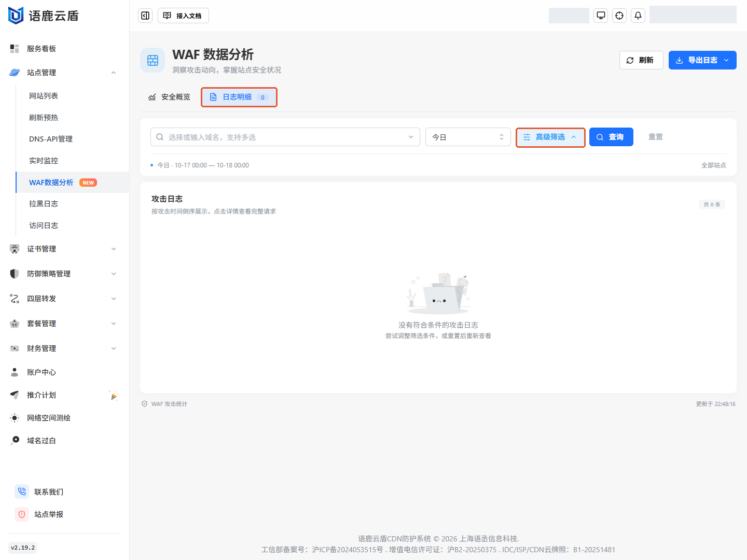Click the 站点管理 planet icon

[15, 73]
